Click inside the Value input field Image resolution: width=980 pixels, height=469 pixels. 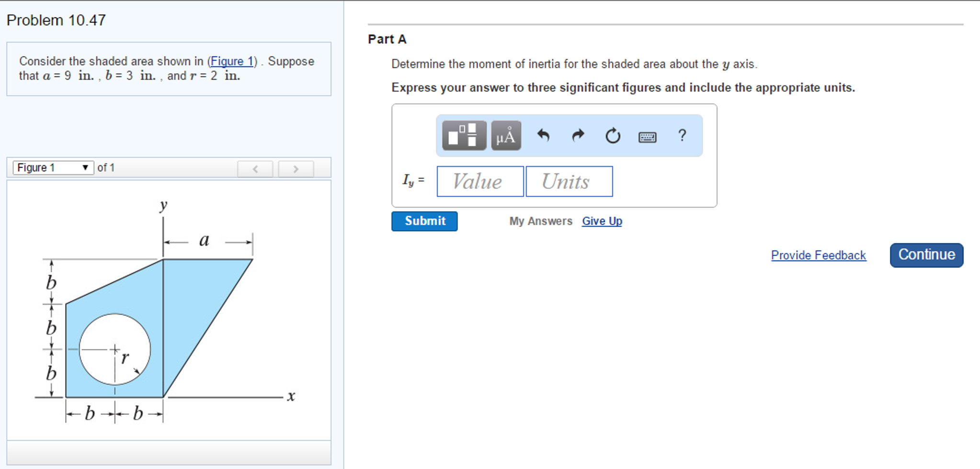click(479, 181)
